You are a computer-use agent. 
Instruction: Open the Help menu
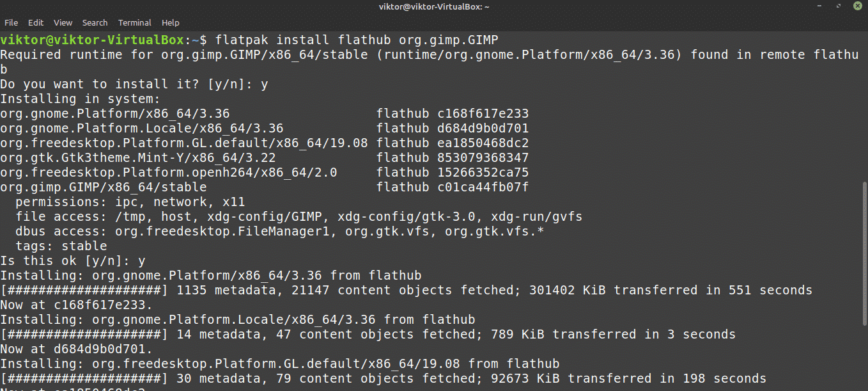(x=171, y=22)
